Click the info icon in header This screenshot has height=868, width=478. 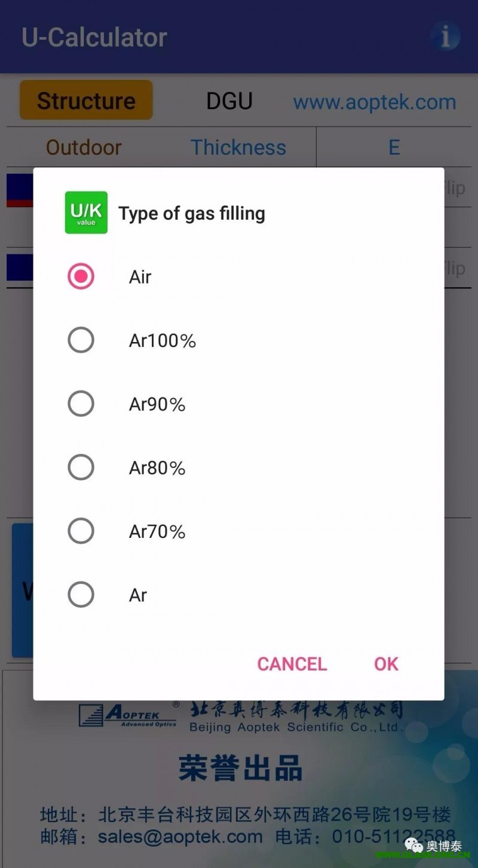(x=445, y=37)
